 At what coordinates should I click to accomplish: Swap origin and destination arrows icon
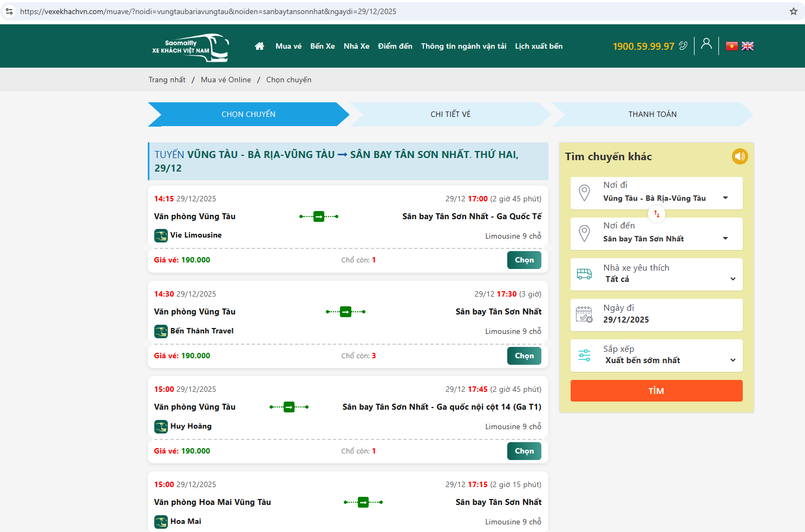(x=657, y=214)
